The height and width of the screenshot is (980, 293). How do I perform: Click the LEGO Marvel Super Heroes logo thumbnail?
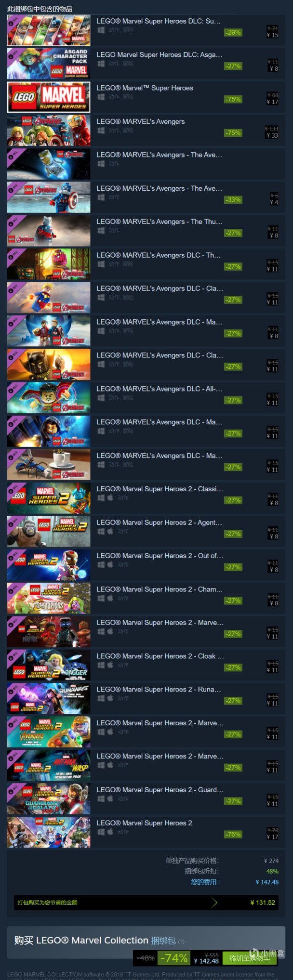[49, 97]
